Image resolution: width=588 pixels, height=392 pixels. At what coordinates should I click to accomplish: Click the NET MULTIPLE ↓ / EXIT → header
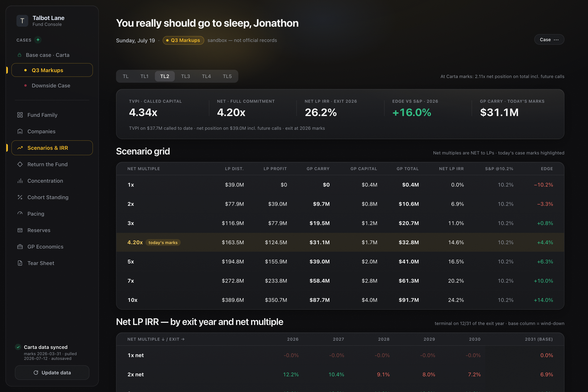pyautogui.click(x=156, y=339)
